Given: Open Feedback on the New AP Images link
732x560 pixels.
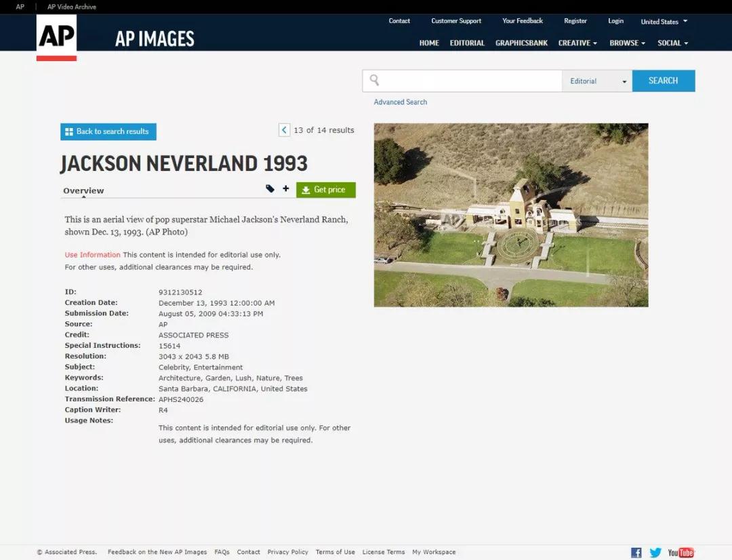Looking at the screenshot, I should tap(157, 552).
